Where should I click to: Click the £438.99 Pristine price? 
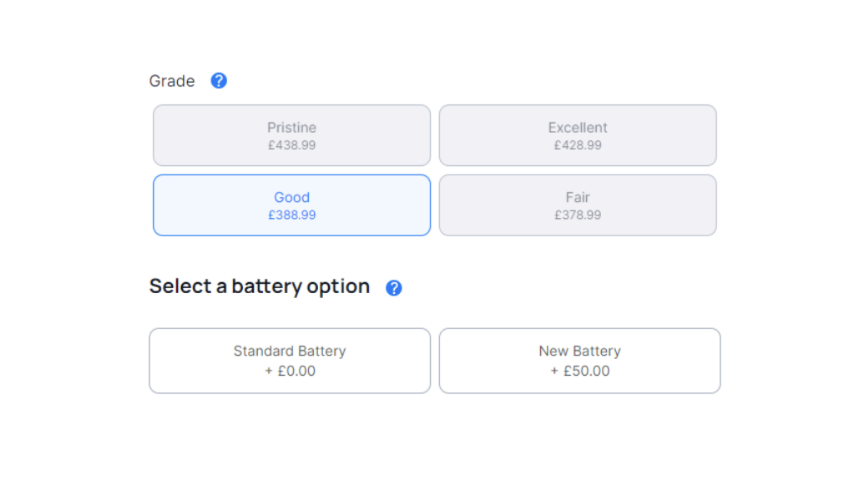click(292, 145)
